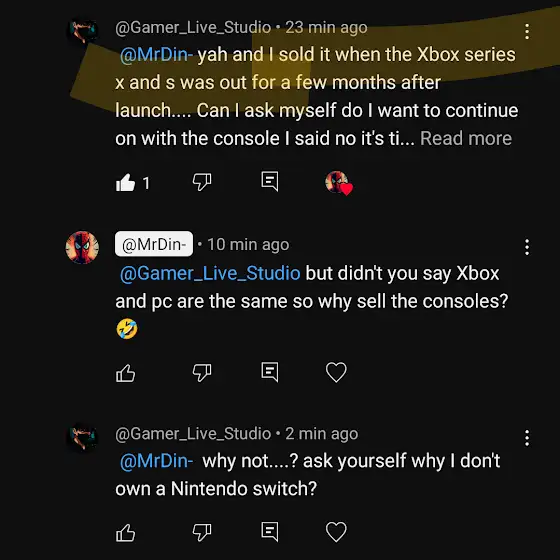Like the first Gamer_Live_Studio comment
The image size is (560, 560).
pos(125,182)
